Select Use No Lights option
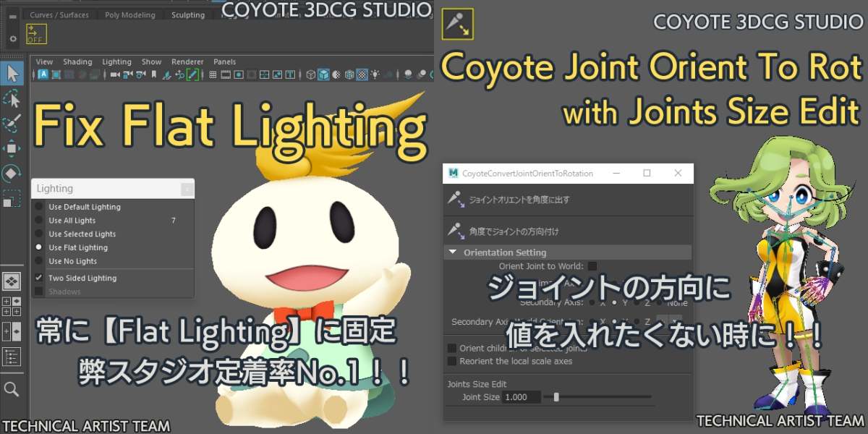Screen dimensions: 868x434 click(x=113, y=261)
